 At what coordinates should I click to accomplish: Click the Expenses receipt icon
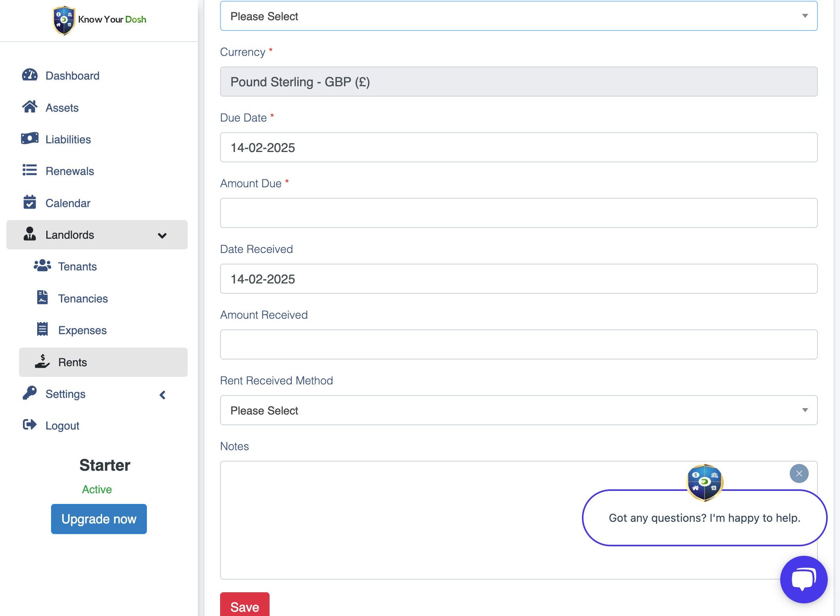tap(42, 329)
